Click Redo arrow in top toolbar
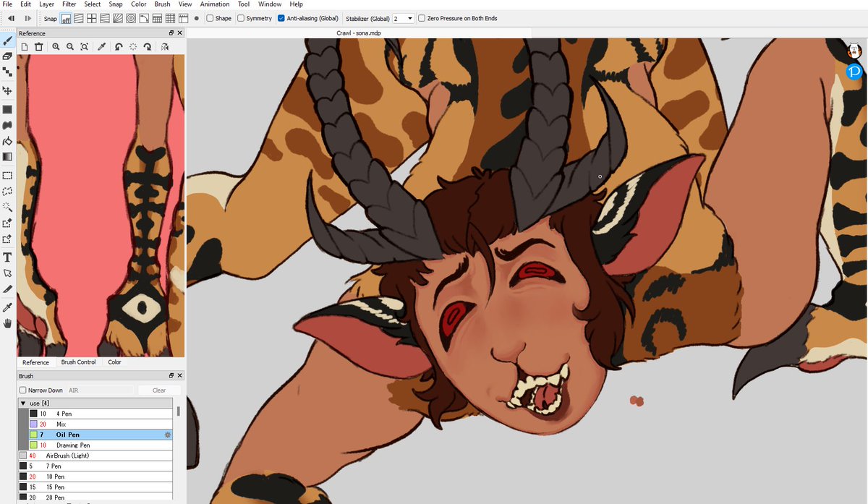 tap(27, 18)
